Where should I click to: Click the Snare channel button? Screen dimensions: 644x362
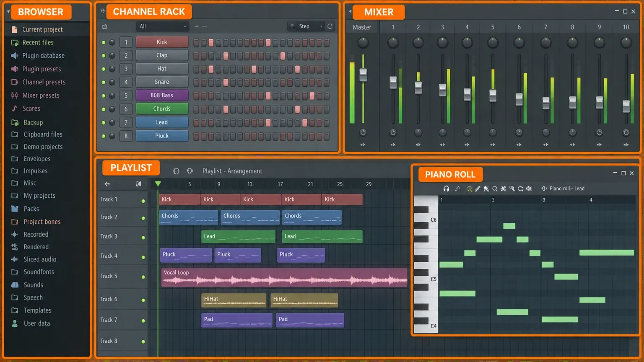(x=162, y=82)
